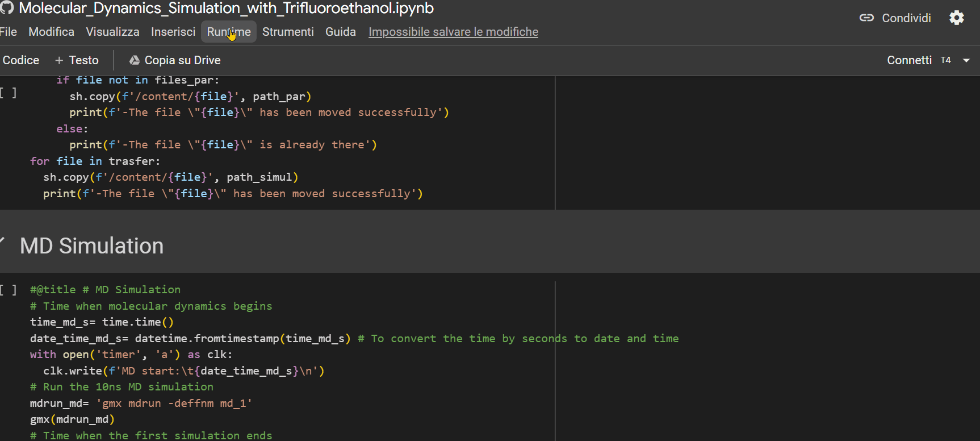Screen dimensions: 980x441
Task: Add a Codice cell
Action: (20, 60)
